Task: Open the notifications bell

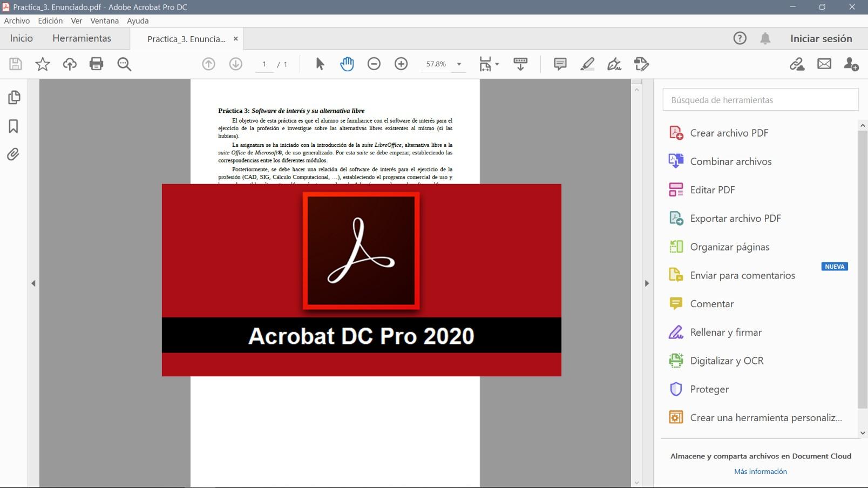Action: (x=765, y=38)
